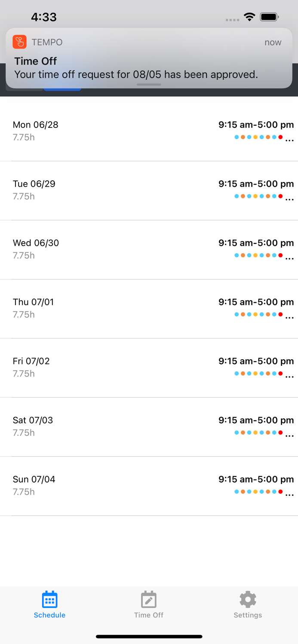This screenshot has height=644, width=298.
Task: Expand more dots for Fri 07/02
Action: tap(289, 377)
